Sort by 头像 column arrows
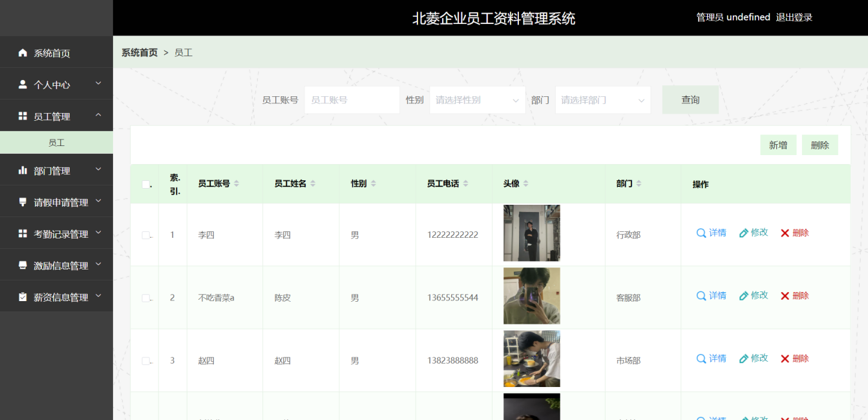Image resolution: width=868 pixels, height=420 pixels. (x=525, y=184)
